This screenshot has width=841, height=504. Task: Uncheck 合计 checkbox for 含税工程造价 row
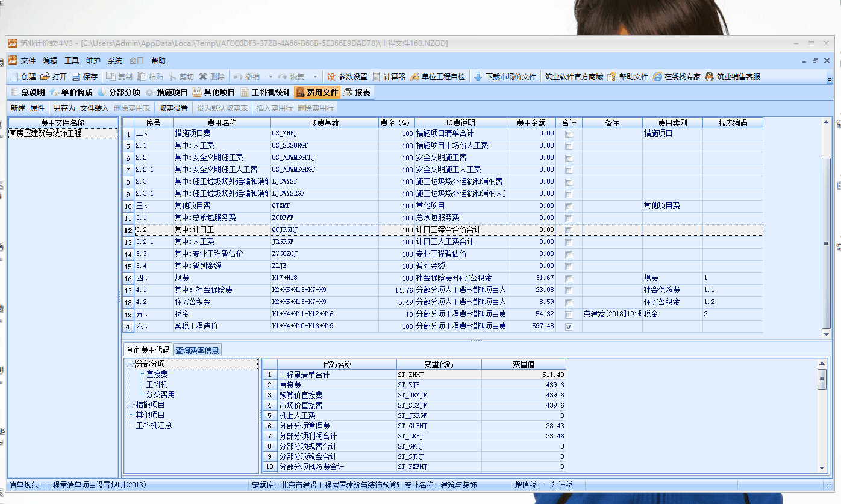point(569,327)
